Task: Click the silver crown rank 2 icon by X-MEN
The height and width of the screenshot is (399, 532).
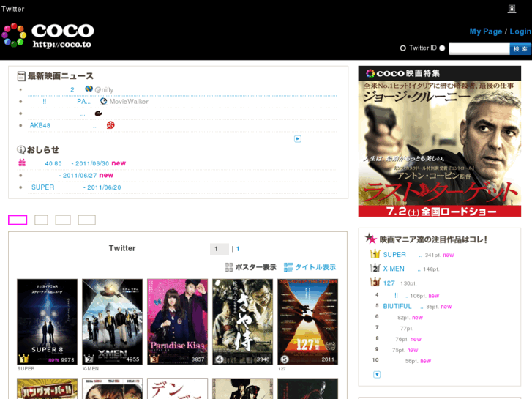Action: pyautogui.click(x=375, y=268)
